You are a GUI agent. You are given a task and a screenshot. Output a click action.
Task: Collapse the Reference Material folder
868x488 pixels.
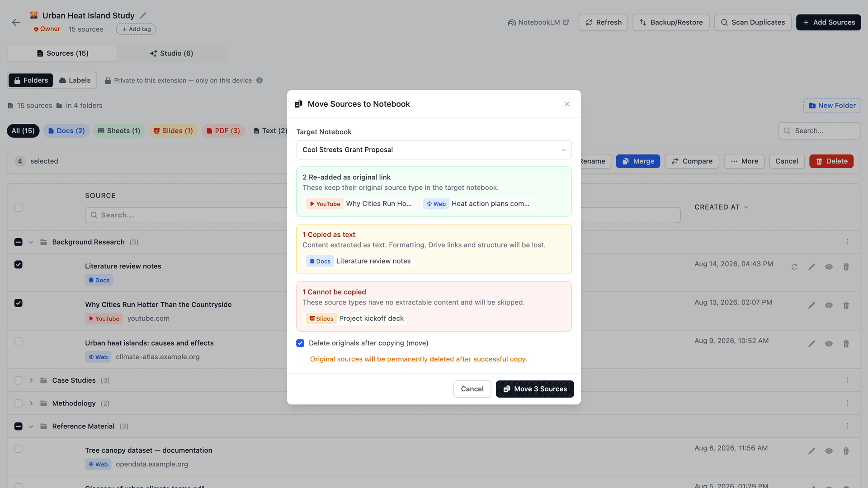click(x=31, y=427)
